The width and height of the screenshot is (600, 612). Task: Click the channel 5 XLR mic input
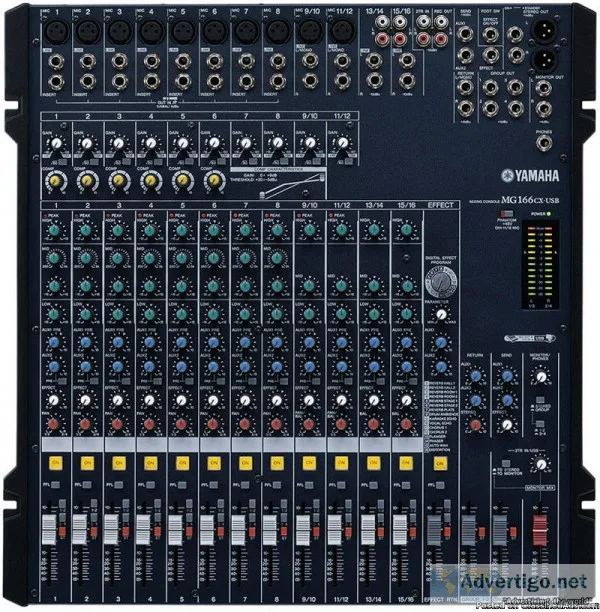[183, 31]
